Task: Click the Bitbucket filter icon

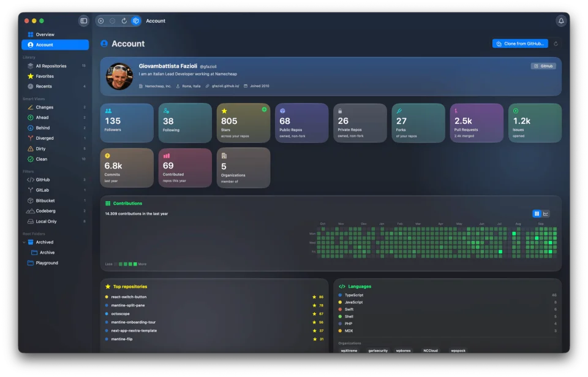Action: click(x=31, y=200)
